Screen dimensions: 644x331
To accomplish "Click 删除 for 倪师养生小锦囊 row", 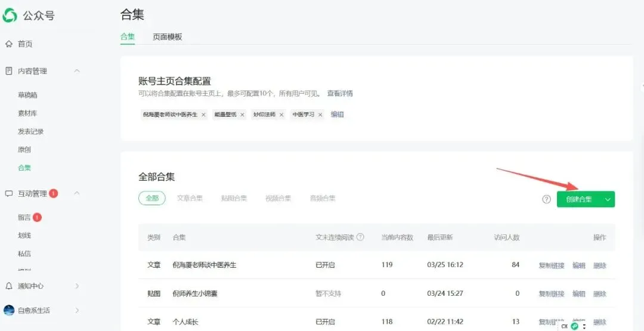I will coord(600,293).
